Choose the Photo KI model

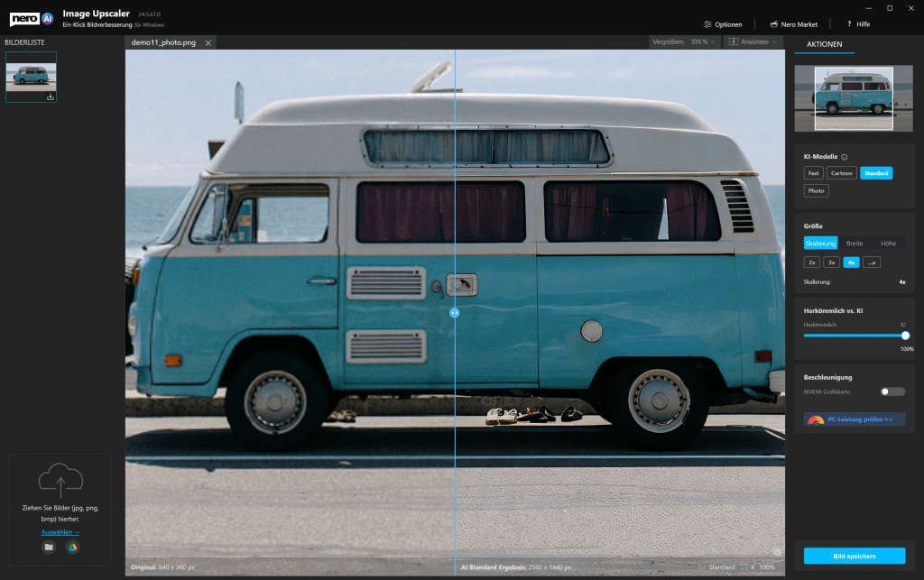pos(816,190)
